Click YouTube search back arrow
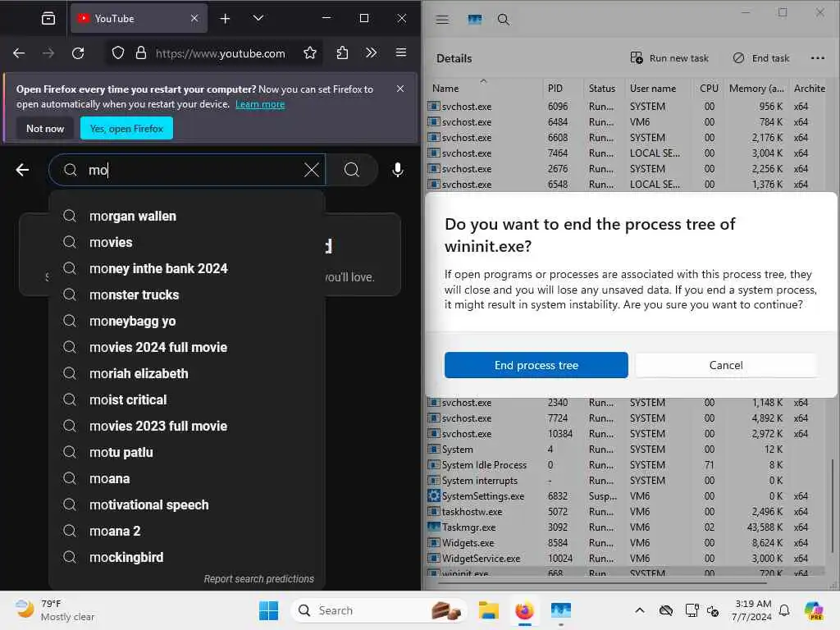The image size is (840, 630). 22,170
